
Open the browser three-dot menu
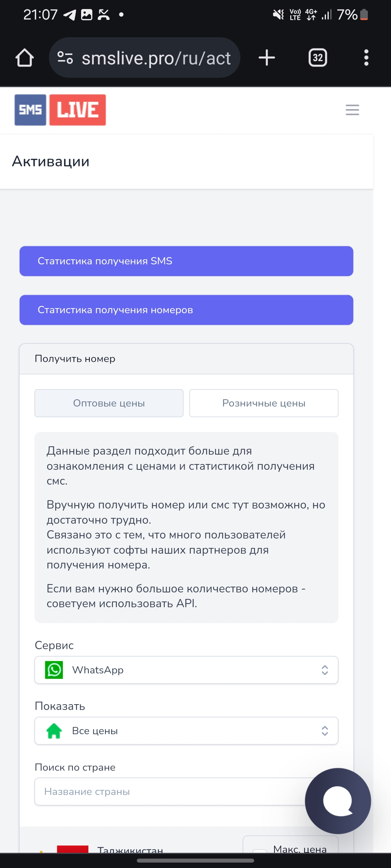tap(366, 58)
